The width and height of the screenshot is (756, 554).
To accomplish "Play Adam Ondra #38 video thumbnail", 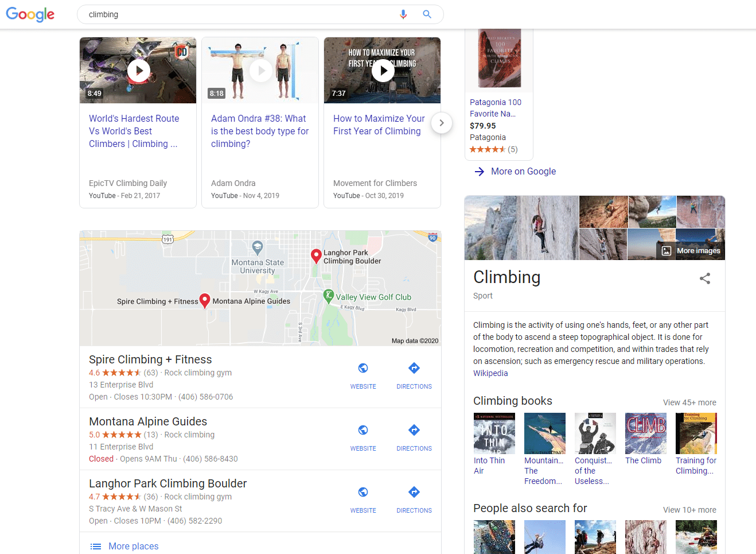I will pyautogui.click(x=260, y=71).
